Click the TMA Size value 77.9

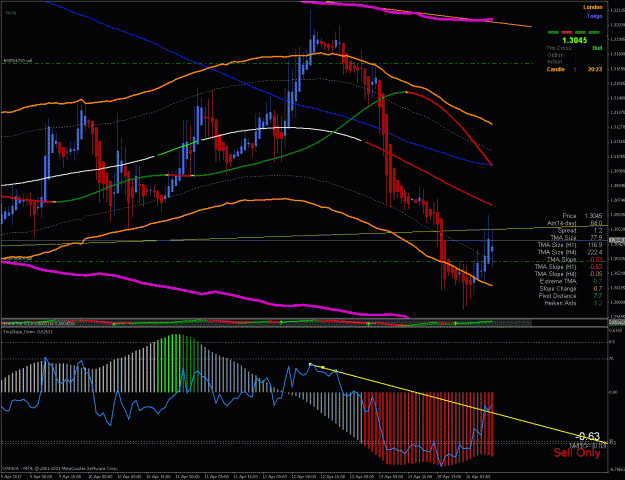596,238
